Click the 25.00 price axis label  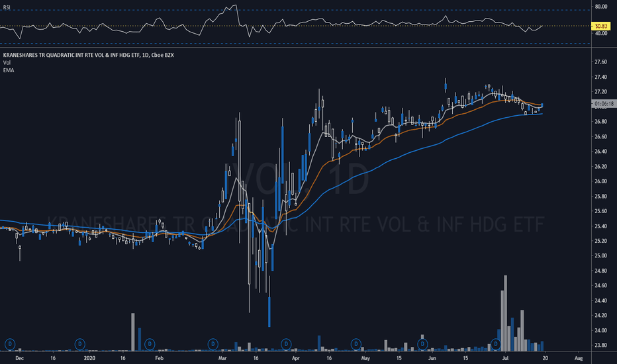click(601, 255)
